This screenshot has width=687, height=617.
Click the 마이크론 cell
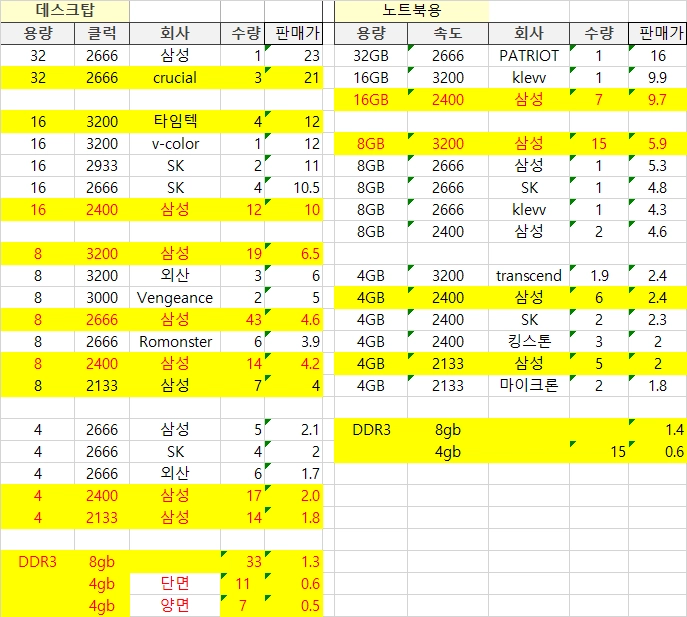pyautogui.click(x=529, y=386)
